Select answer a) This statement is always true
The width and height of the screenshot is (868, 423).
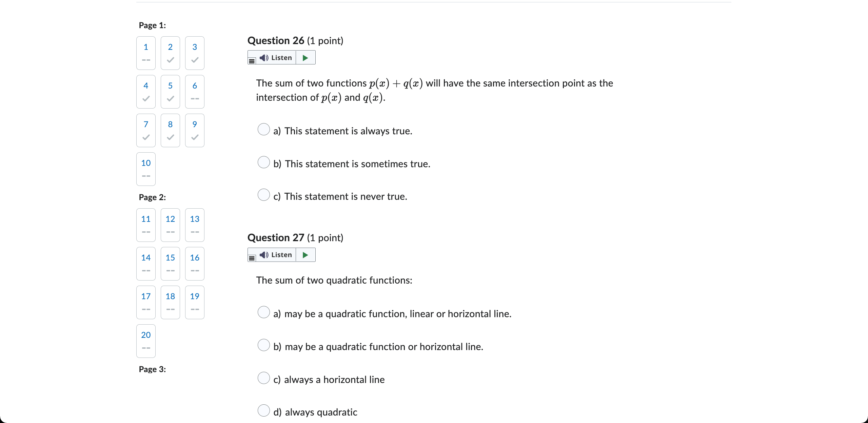click(x=264, y=129)
